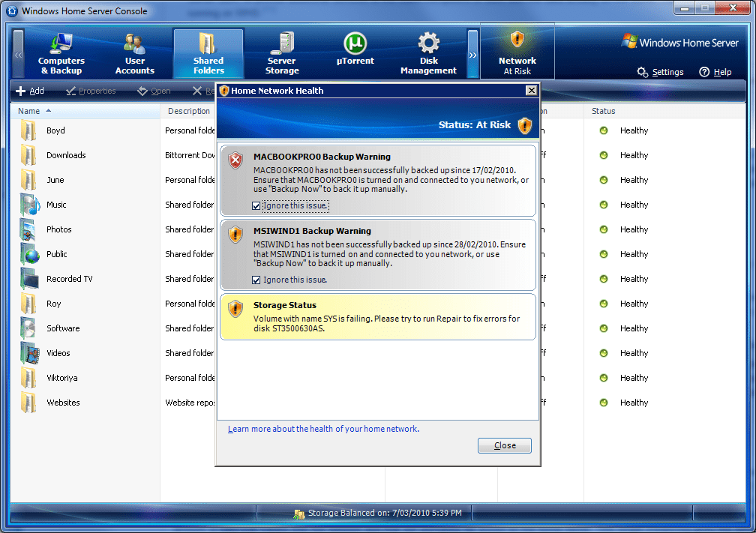Select the Recorded TV folder icon

(29, 279)
